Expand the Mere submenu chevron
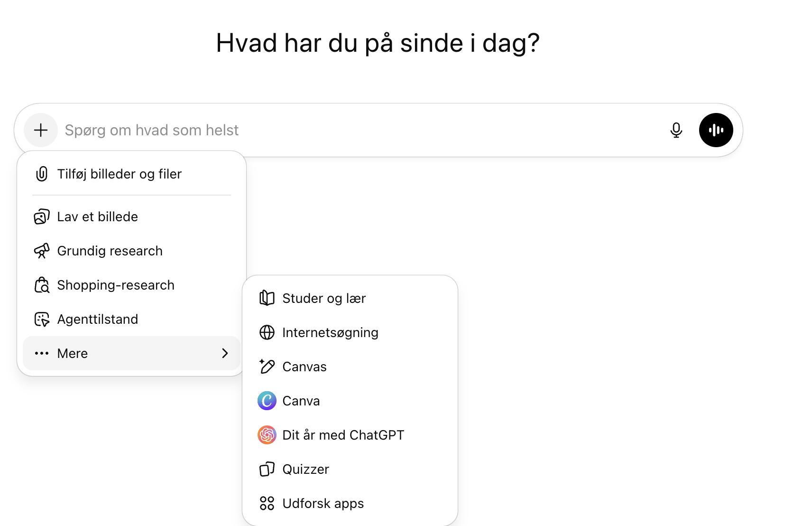Image resolution: width=812 pixels, height=526 pixels. coord(225,354)
